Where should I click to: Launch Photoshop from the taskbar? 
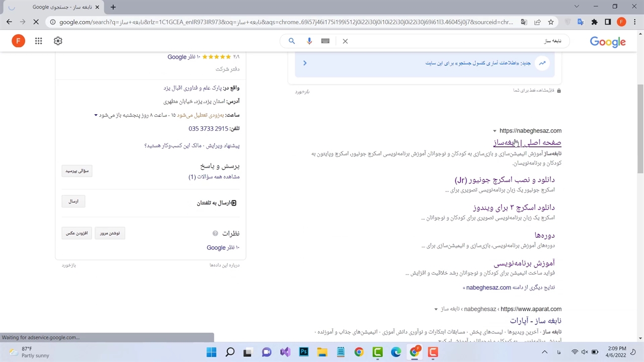(304, 352)
